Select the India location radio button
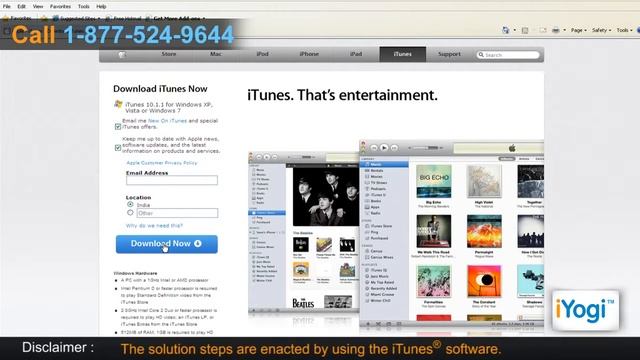640x360 pixels. (x=130, y=204)
